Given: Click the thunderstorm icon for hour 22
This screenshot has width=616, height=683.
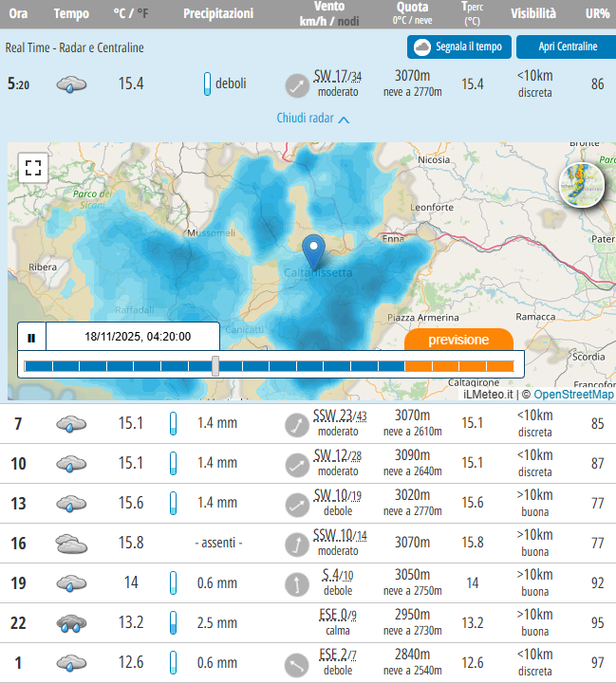Looking at the screenshot, I should (71, 623).
